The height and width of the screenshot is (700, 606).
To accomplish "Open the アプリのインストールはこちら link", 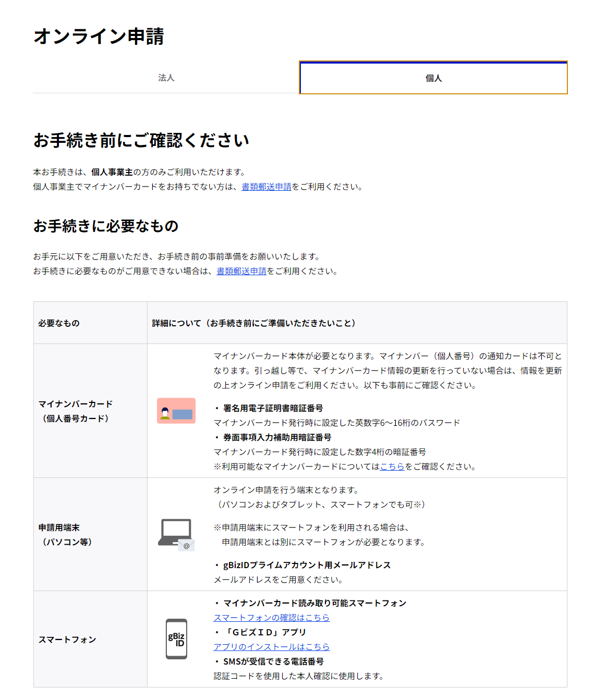I will [271, 647].
